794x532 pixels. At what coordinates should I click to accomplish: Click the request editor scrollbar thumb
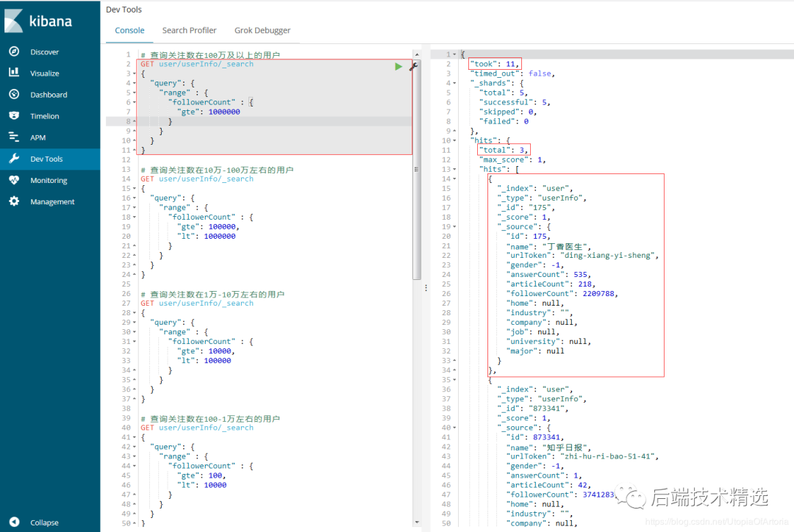tap(417, 169)
